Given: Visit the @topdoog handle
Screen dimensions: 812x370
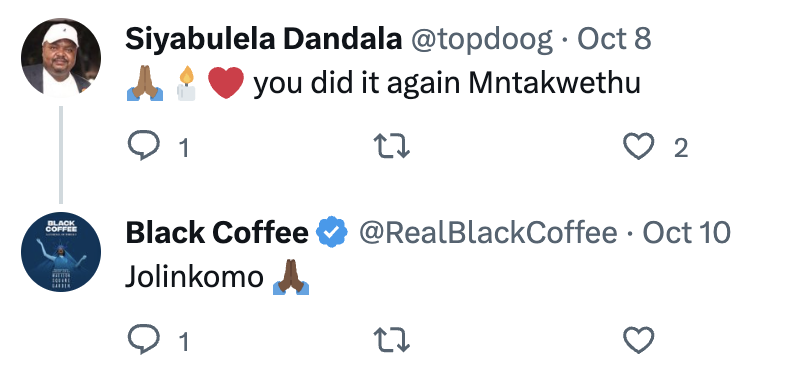Looking at the screenshot, I should tap(482, 40).
